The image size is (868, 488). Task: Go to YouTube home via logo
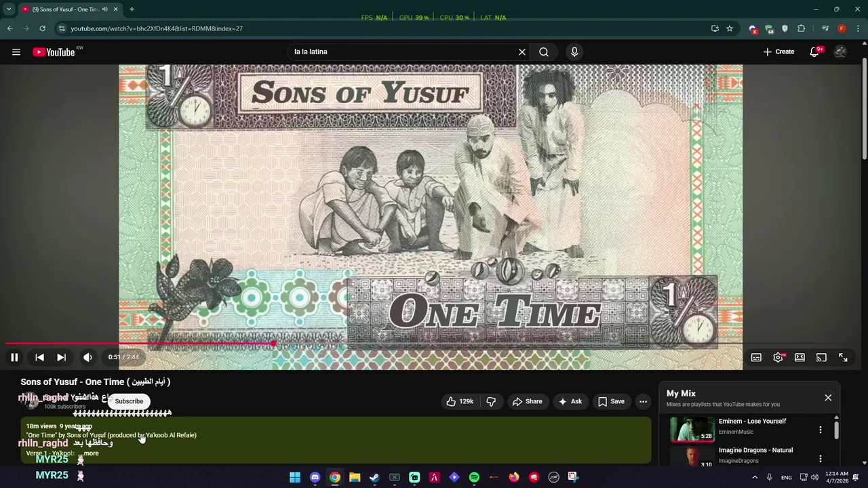(54, 52)
